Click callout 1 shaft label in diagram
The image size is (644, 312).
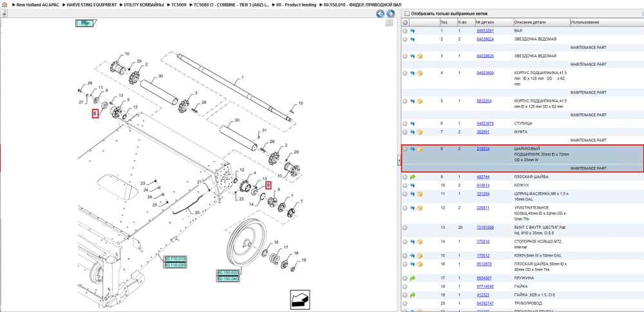coord(242,77)
